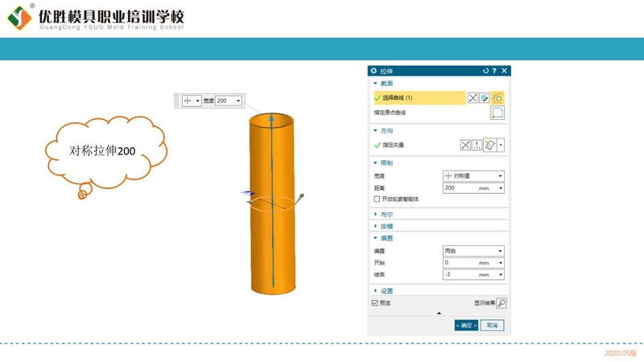Click the orange circle section curve on cylinder
The width and height of the screenshot is (644, 362).
click(272, 204)
